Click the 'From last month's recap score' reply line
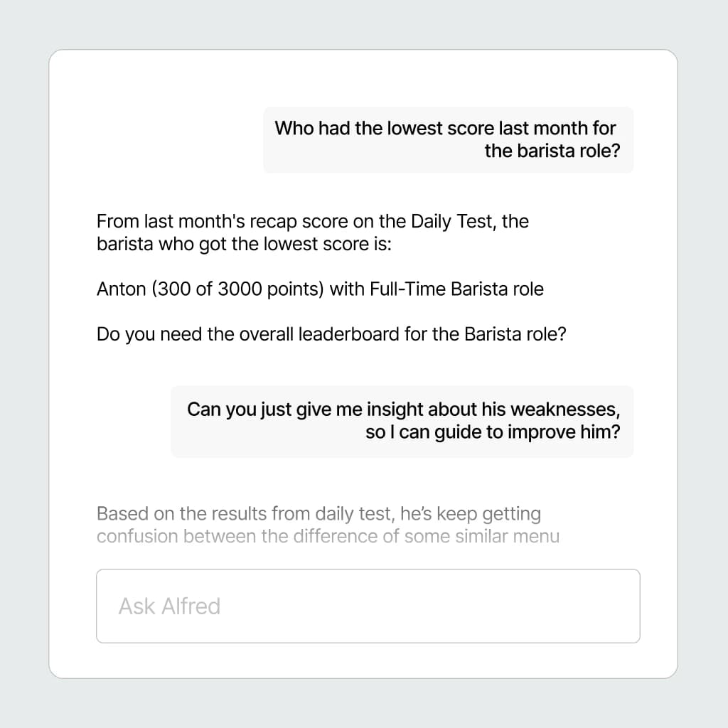 [x=312, y=222]
